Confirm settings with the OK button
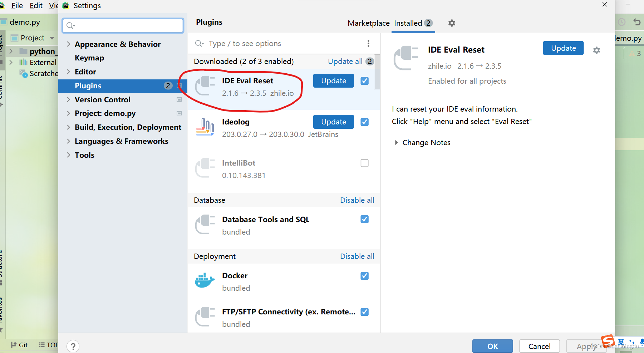644x353 pixels. [x=493, y=346]
